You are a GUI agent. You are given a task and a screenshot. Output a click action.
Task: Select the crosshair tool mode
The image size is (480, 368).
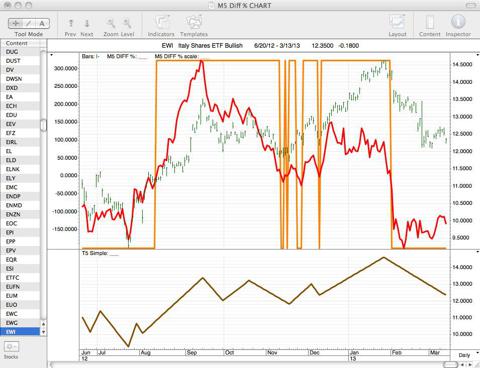click(15, 23)
